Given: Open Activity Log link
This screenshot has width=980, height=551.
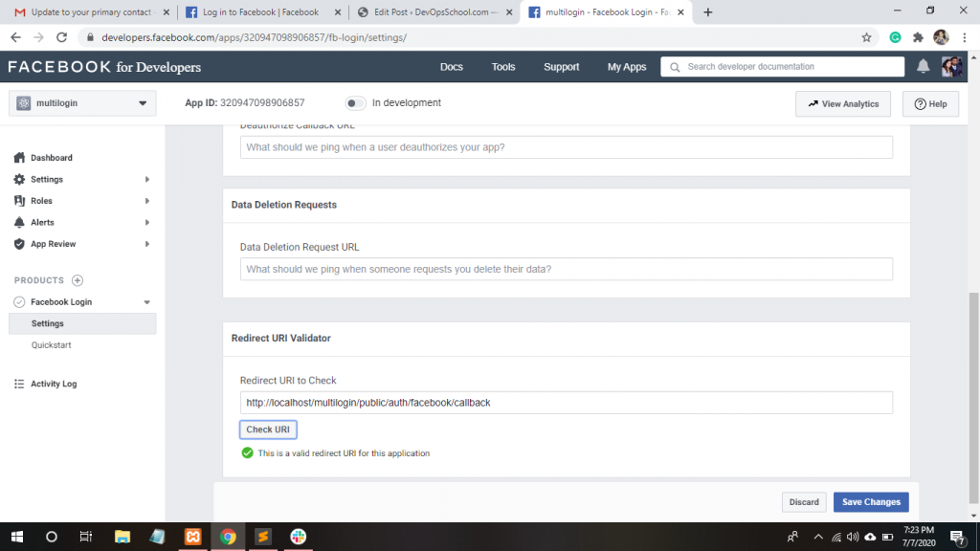Looking at the screenshot, I should click(54, 384).
